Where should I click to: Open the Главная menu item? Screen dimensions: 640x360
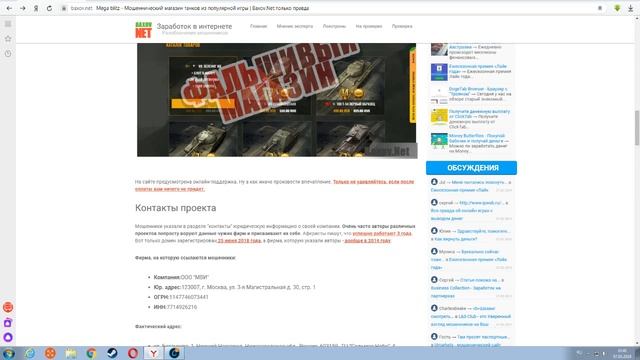(x=258, y=26)
